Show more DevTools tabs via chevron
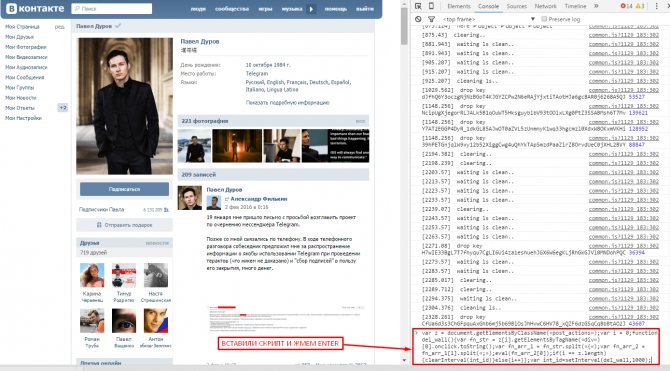Screen dimensions: 670x371 pos(596,6)
